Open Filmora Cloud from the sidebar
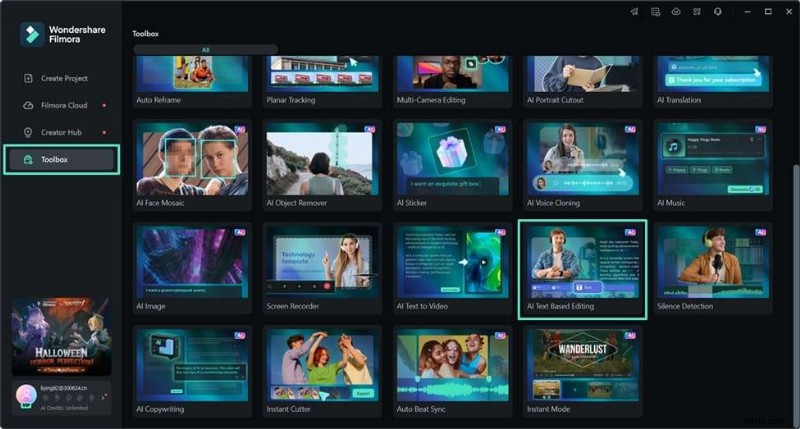800x429 pixels. click(64, 105)
